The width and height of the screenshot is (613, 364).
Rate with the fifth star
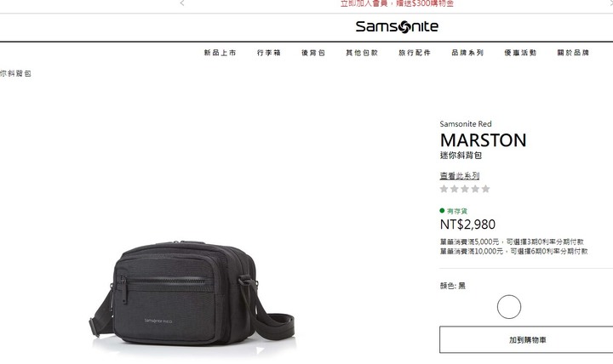coord(485,189)
